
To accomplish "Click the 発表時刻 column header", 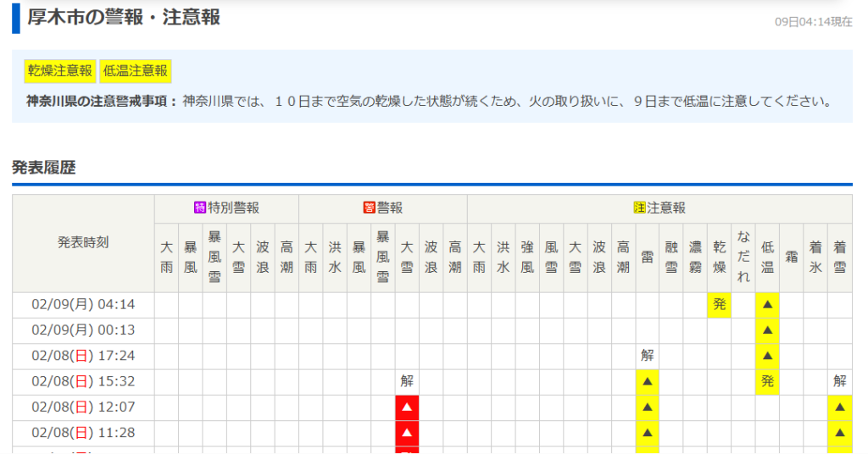I will pos(83,243).
